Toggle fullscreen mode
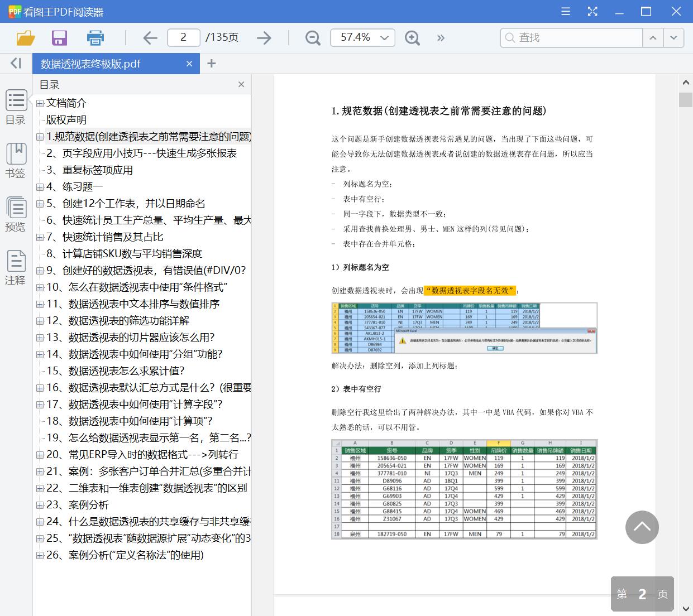Viewport: 693px width, 616px height. coord(592,11)
